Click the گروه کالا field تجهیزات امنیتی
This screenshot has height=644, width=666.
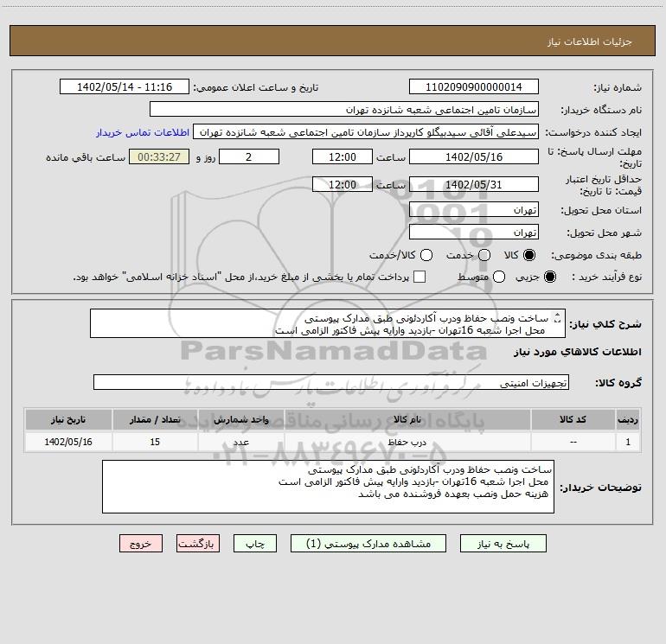(331, 382)
